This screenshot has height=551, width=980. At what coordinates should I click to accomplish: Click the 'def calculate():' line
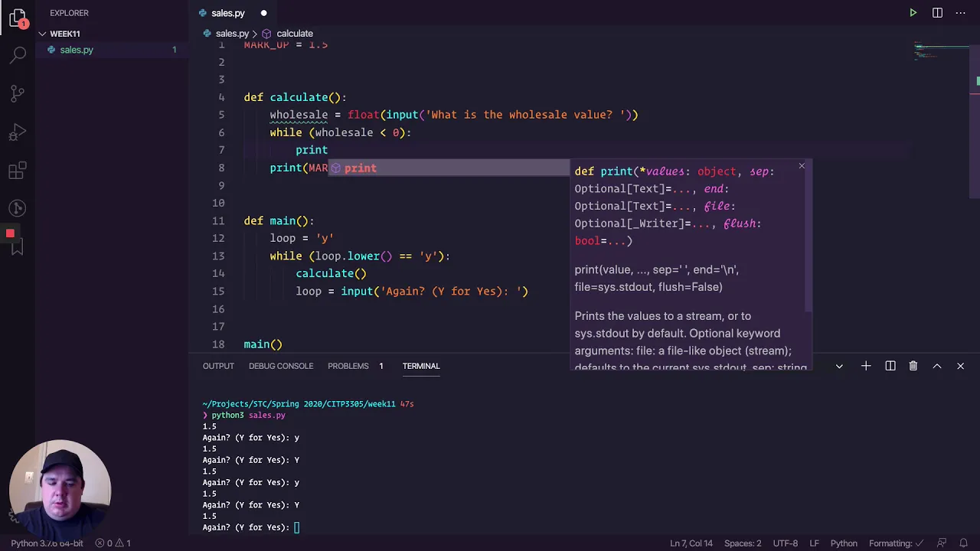(295, 97)
